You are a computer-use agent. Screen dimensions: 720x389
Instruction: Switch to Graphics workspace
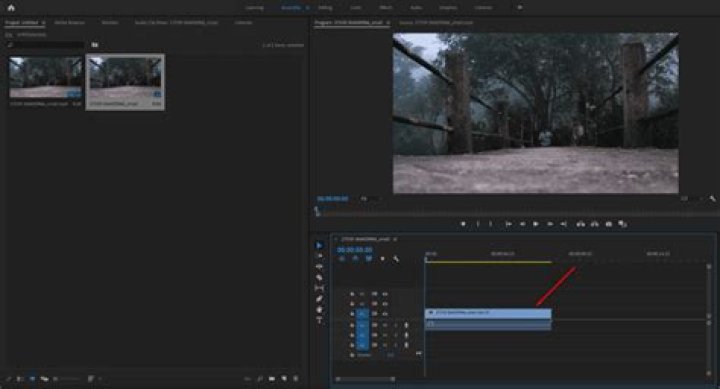(x=448, y=8)
